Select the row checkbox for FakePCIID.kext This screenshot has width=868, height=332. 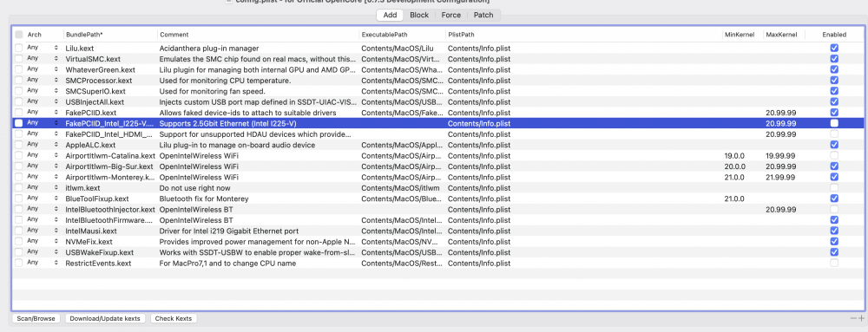(19, 113)
